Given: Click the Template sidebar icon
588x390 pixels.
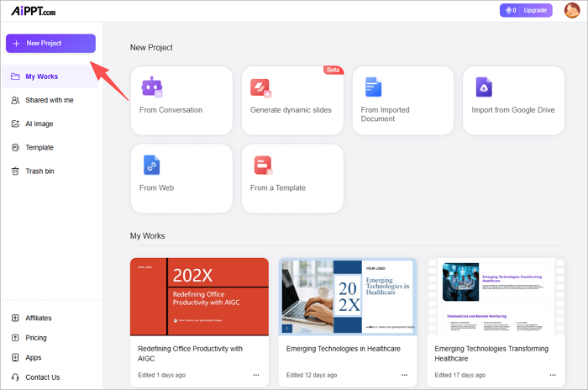Looking at the screenshot, I should pyautogui.click(x=15, y=148).
